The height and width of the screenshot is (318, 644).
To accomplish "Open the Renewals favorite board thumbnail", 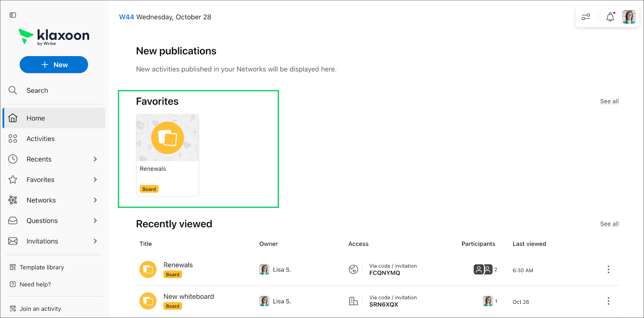I will coord(167,155).
